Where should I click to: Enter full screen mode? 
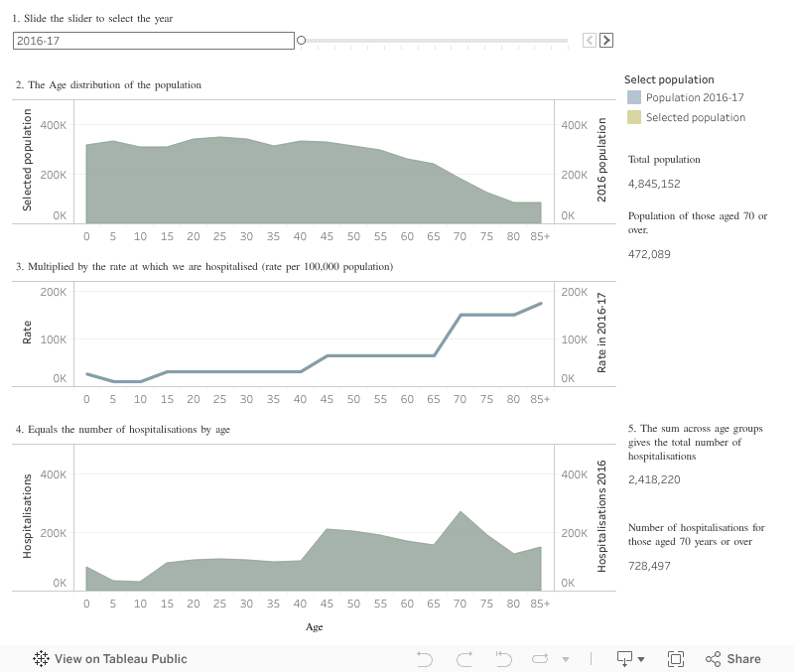click(676, 658)
